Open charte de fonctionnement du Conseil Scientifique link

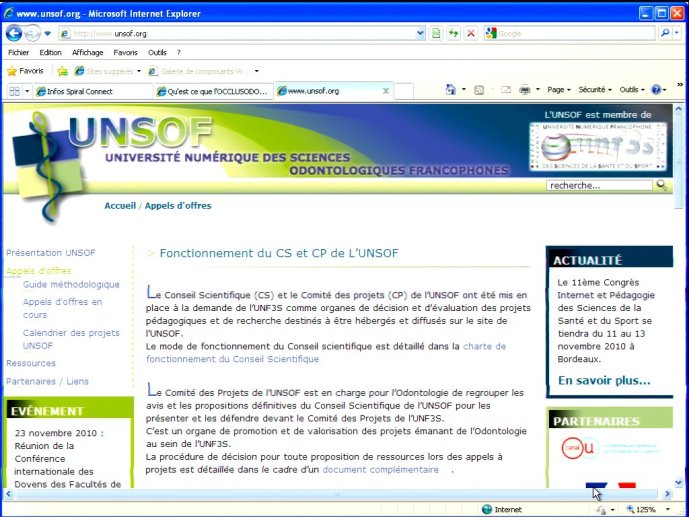(x=326, y=353)
